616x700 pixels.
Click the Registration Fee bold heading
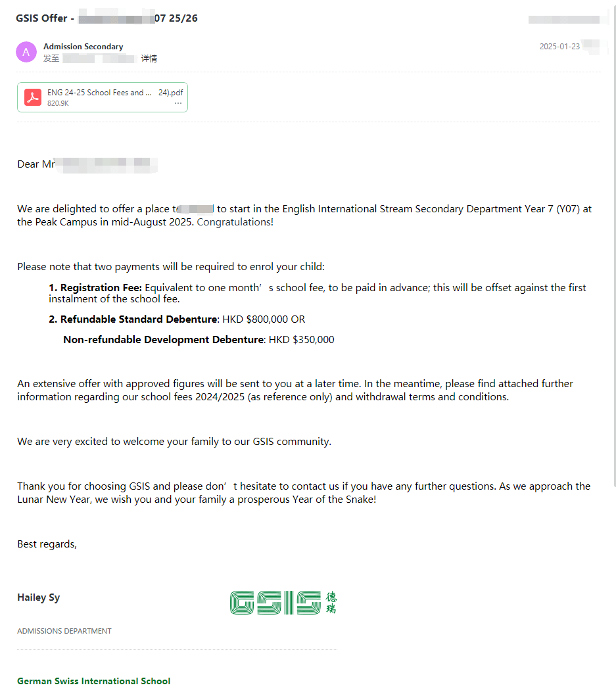(101, 287)
